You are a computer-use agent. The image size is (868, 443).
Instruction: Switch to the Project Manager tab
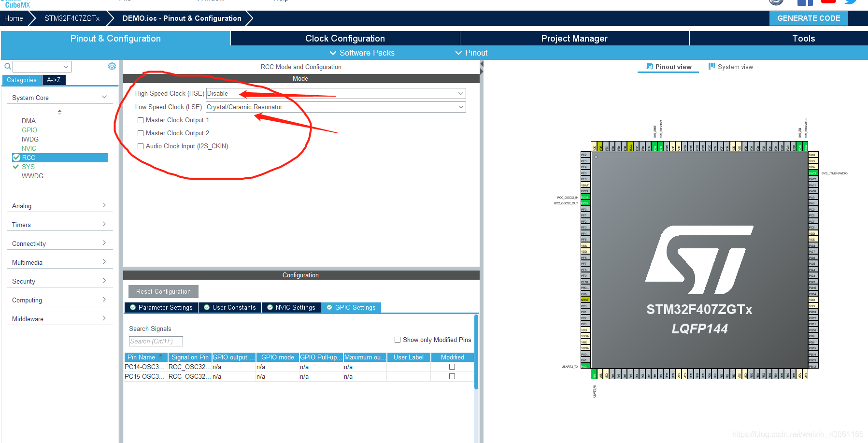[x=574, y=38]
